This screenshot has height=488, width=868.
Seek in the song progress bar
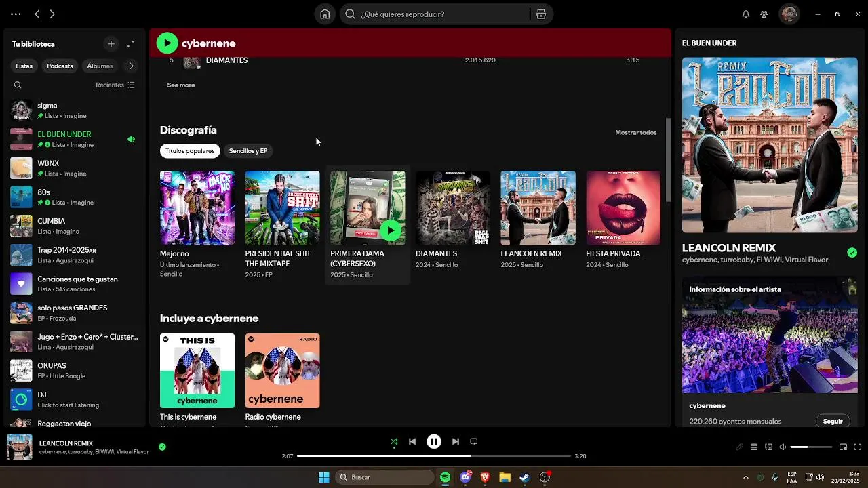[x=434, y=456]
